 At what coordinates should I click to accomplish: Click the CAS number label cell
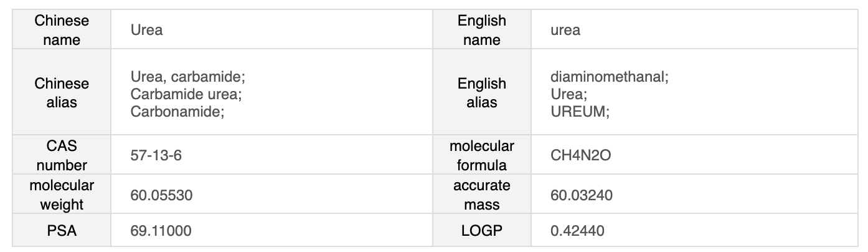click(62, 155)
